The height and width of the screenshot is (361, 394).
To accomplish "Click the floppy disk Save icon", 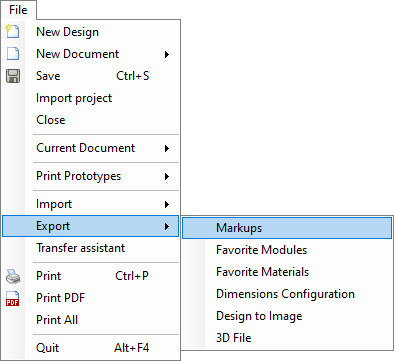I will click(13, 76).
